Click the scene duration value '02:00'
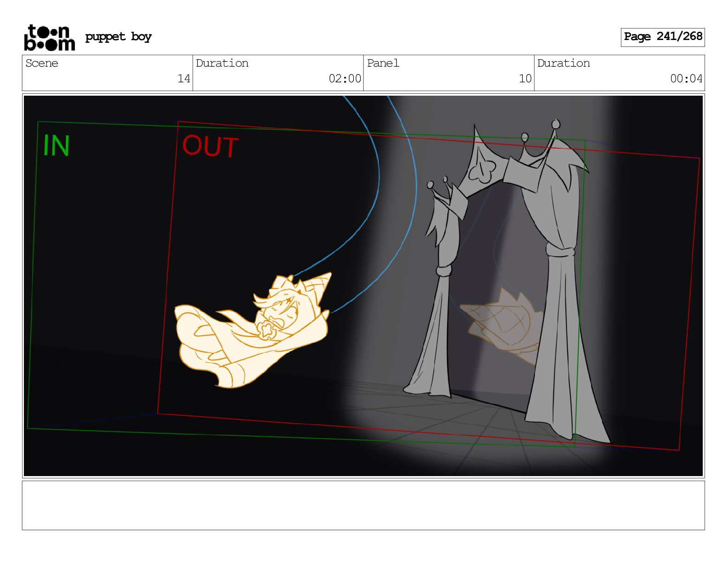 tap(345, 79)
